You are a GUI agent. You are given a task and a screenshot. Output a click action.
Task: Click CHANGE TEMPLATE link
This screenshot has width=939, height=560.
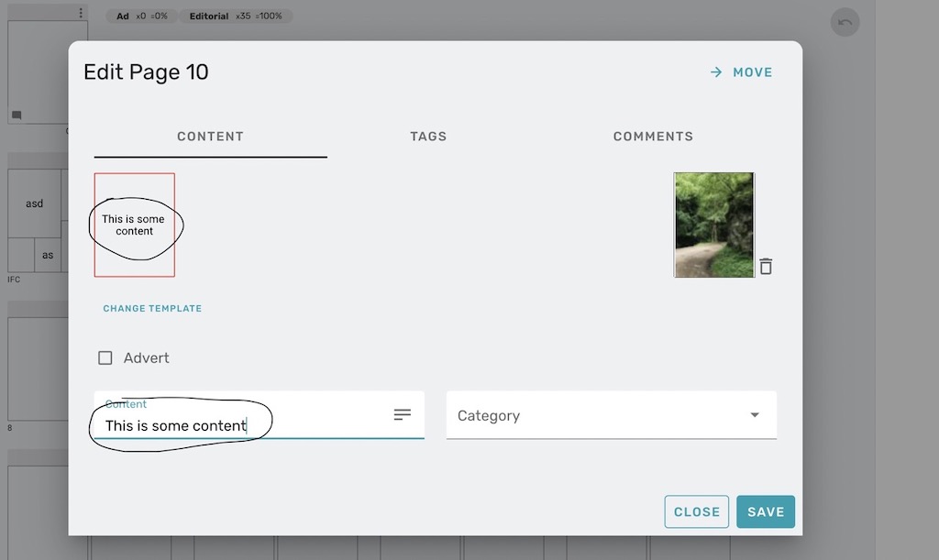point(152,309)
